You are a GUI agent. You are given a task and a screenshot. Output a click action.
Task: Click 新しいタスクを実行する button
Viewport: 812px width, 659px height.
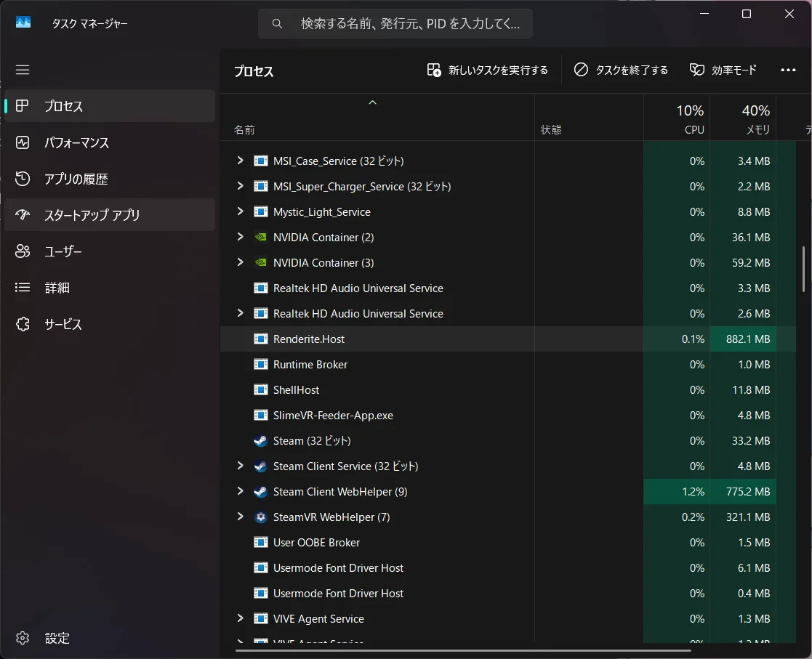(487, 70)
